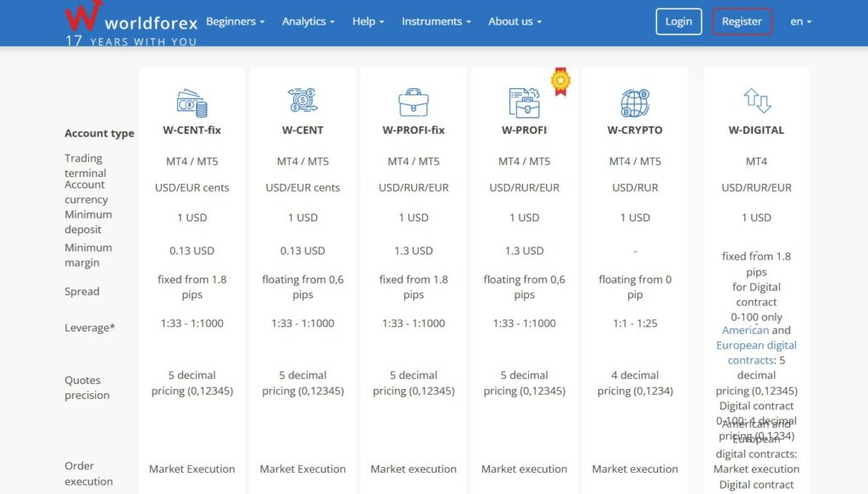
Task: Click the Minimum margin row label
Action: 88,255
